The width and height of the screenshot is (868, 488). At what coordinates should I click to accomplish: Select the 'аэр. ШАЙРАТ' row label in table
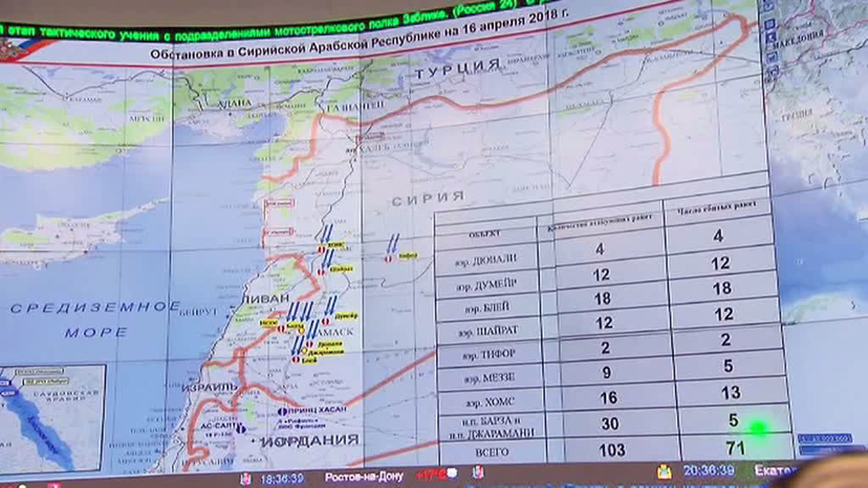(x=488, y=331)
